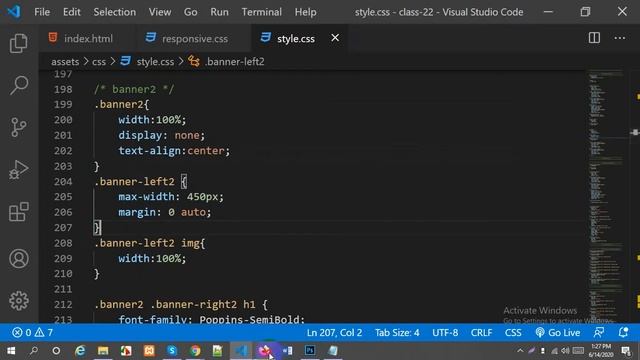
Task: Open XAMPP from the taskbar
Action: tap(149, 351)
